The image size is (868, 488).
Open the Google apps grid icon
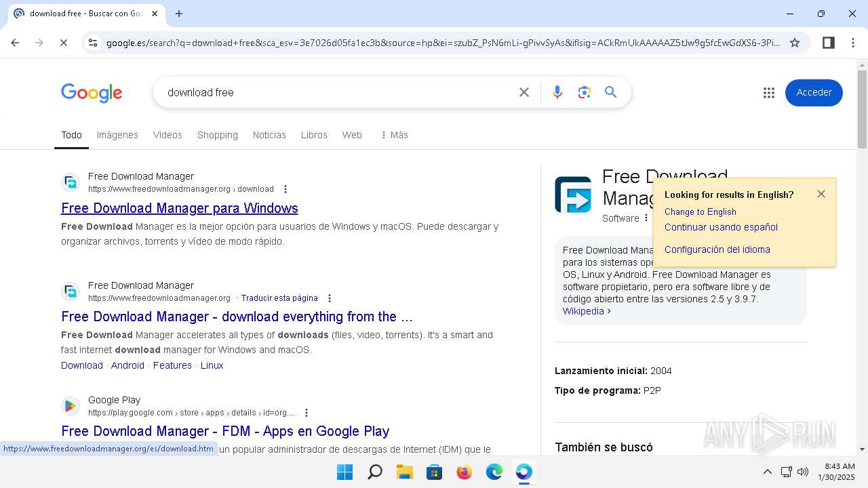pos(768,93)
